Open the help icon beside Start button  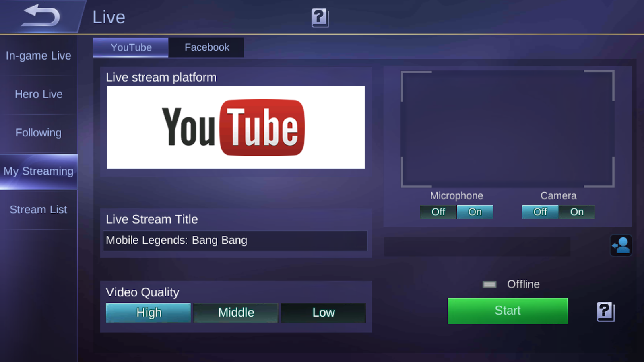605,312
